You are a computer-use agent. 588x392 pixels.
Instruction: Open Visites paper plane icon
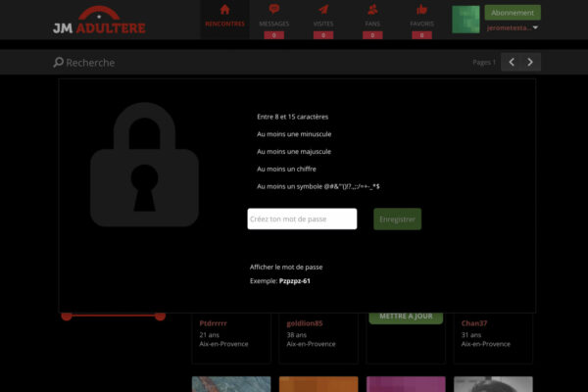point(323,9)
